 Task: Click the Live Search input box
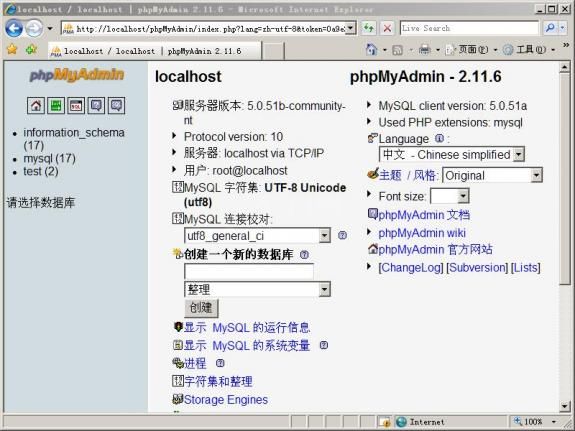(x=470, y=28)
